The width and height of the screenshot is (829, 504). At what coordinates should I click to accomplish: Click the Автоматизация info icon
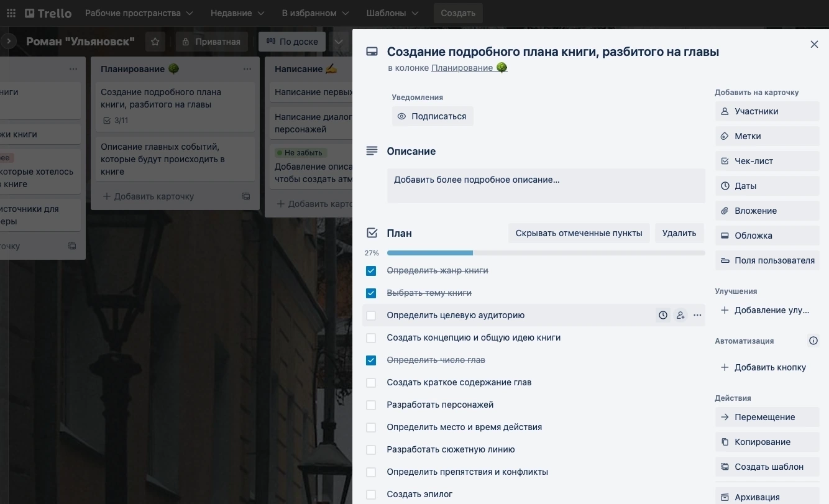(x=813, y=341)
